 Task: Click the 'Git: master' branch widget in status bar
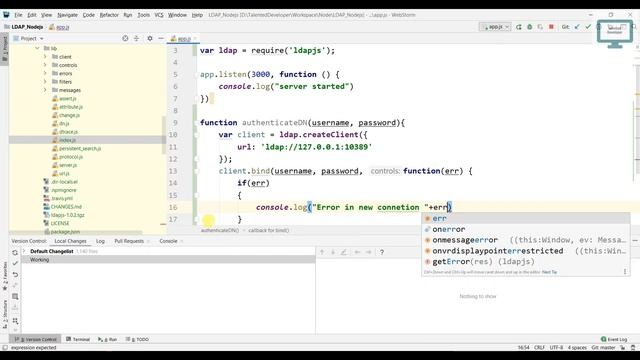(x=603, y=348)
